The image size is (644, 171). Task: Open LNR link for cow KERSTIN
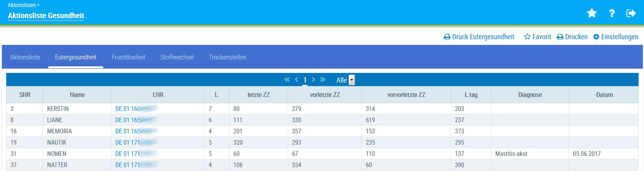click(x=127, y=109)
